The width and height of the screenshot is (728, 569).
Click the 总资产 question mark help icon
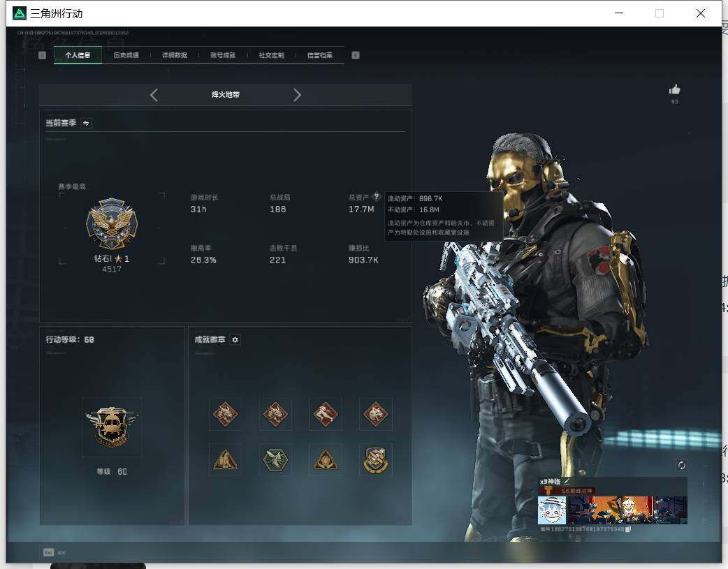coord(376,196)
